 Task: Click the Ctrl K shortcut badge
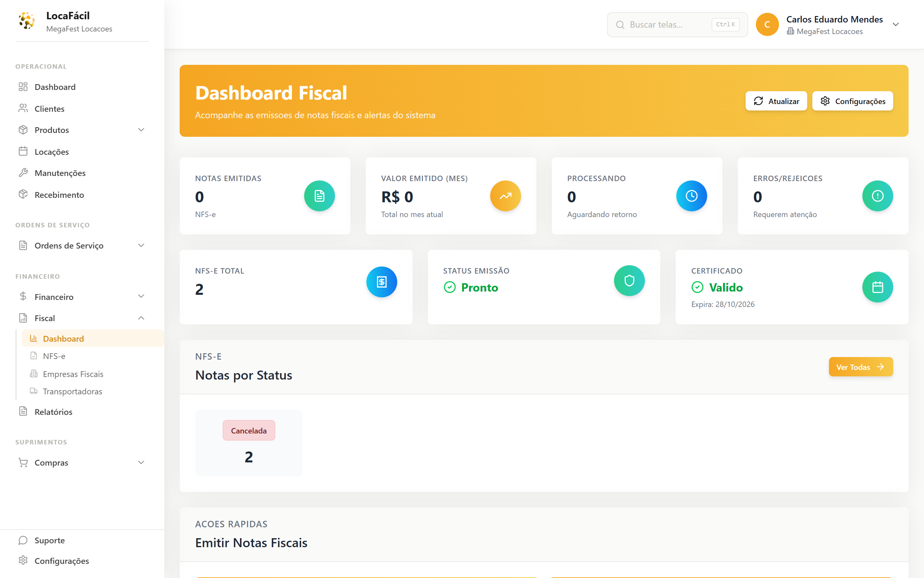725,24
